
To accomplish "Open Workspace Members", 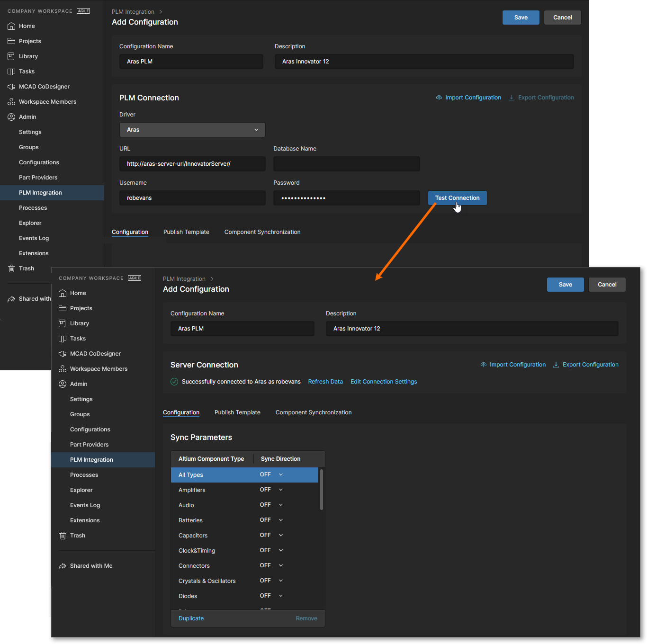I will (98, 369).
